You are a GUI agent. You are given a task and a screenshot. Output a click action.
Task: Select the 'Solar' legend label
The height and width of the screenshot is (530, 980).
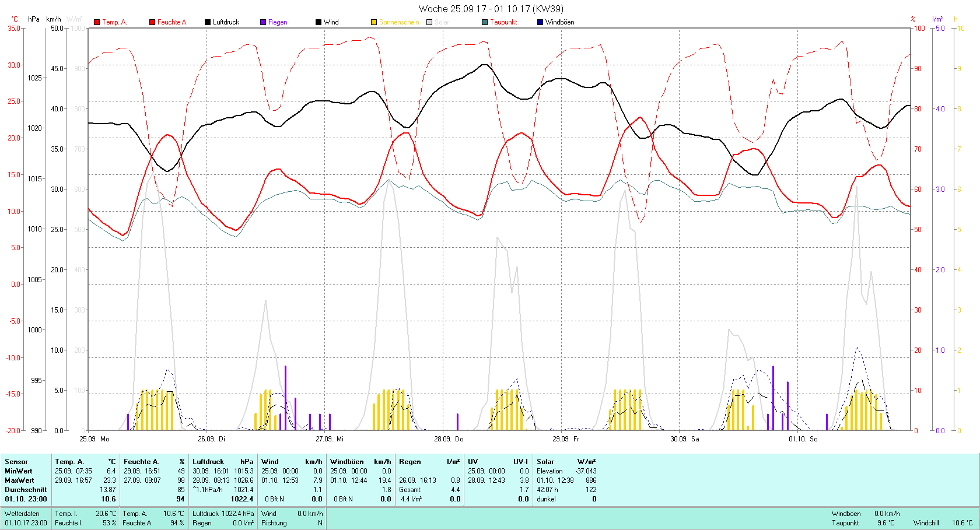(x=442, y=22)
